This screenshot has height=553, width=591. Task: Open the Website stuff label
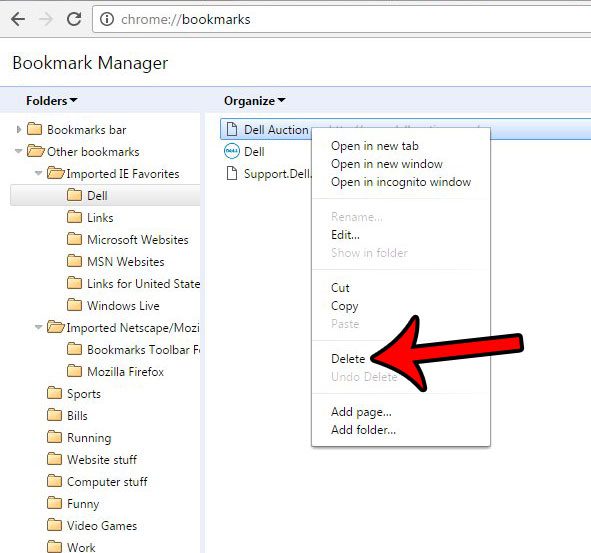[x=102, y=460]
